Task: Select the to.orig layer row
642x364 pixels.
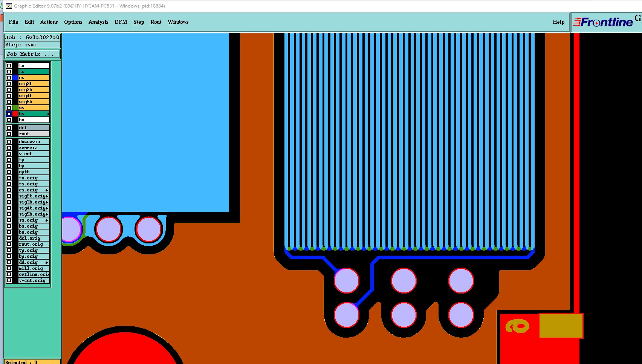Action: (34, 178)
